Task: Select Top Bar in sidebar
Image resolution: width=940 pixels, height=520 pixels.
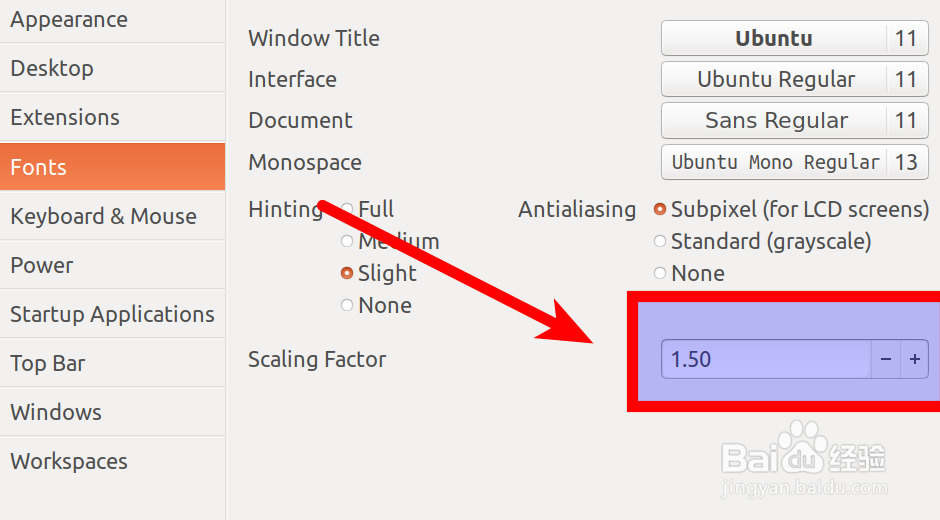Action: coord(113,363)
